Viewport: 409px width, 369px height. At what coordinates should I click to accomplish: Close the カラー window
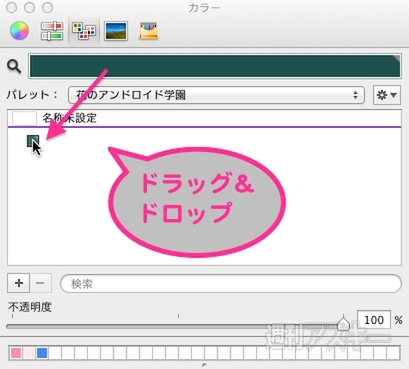(11, 7)
